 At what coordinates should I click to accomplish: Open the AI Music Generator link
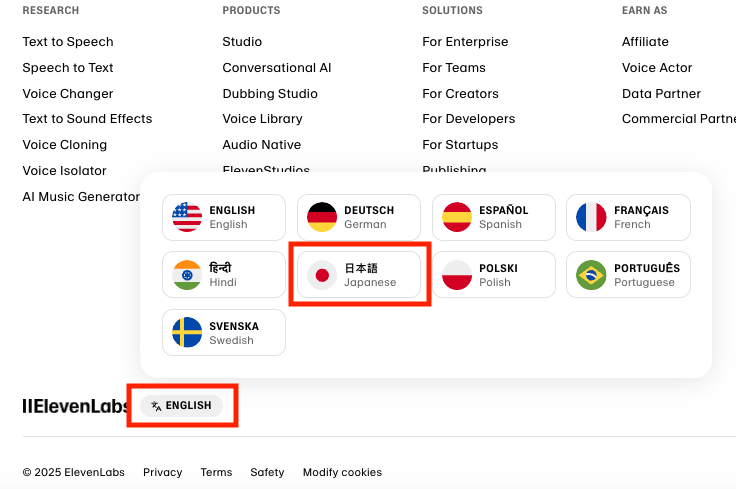point(81,196)
